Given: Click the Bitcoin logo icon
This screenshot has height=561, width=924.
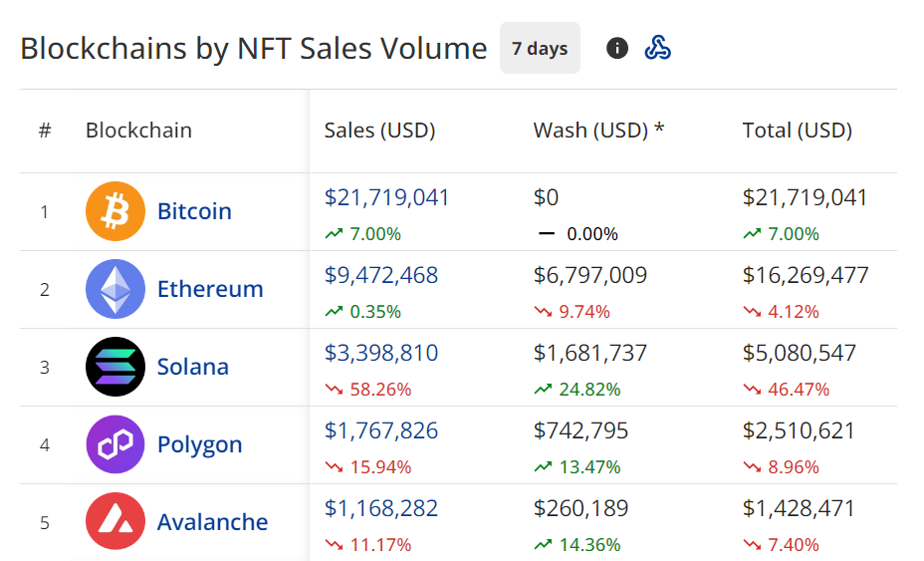Looking at the screenshot, I should point(115,211).
